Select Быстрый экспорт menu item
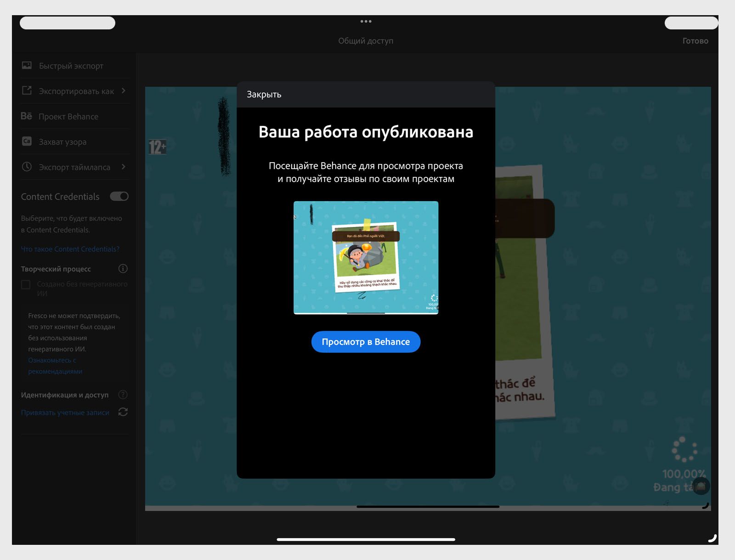 [75, 66]
